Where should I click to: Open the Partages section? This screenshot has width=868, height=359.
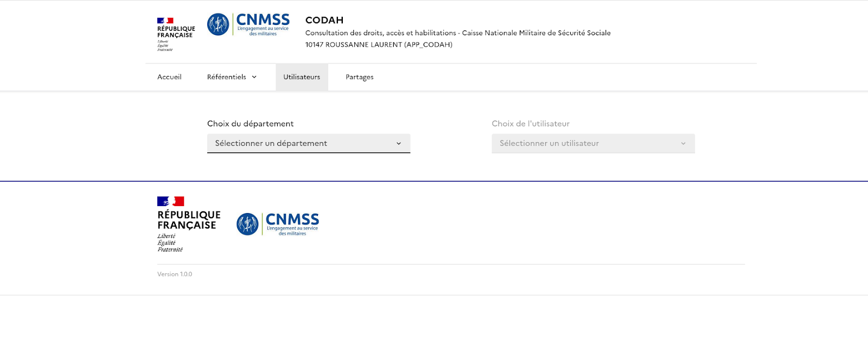pyautogui.click(x=359, y=77)
